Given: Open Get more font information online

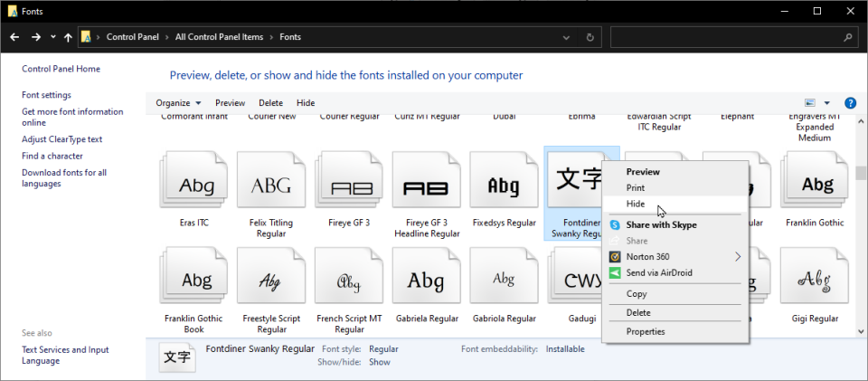Looking at the screenshot, I should coord(72,118).
